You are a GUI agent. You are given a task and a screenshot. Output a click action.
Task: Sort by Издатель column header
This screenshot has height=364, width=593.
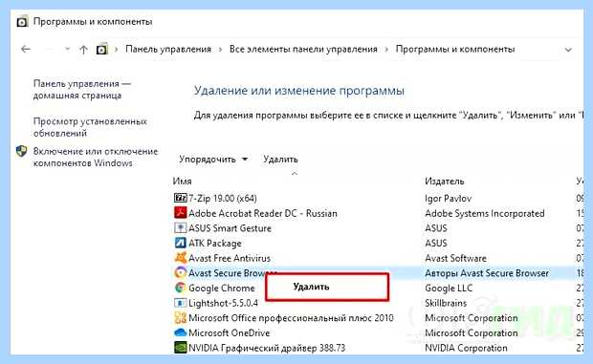(x=445, y=182)
